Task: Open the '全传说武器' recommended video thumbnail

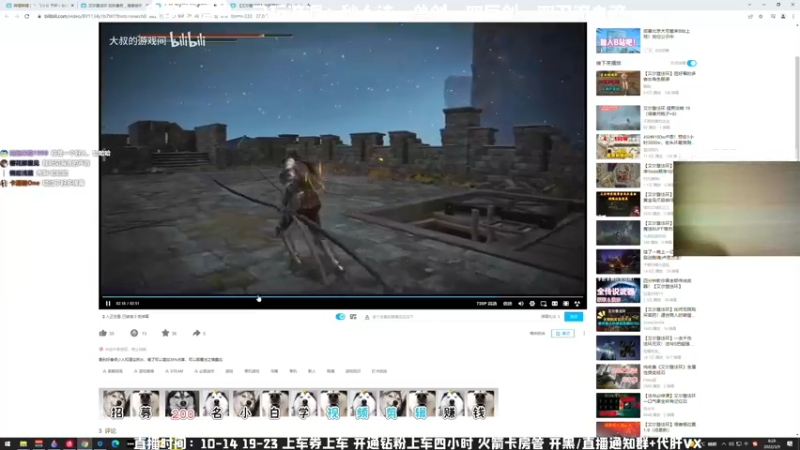Action: pos(618,290)
